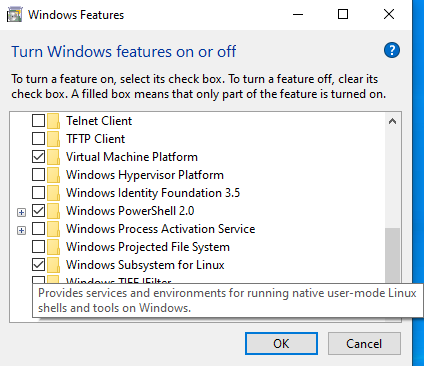This screenshot has width=424, height=366.
Task: Click the Windows Projected File System folder icon
Action: click(x=53, y=247)
